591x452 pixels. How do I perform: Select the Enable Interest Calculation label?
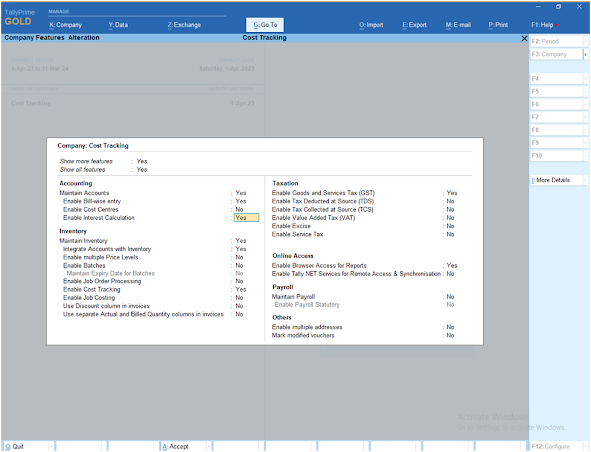click(x=99, y=218)
